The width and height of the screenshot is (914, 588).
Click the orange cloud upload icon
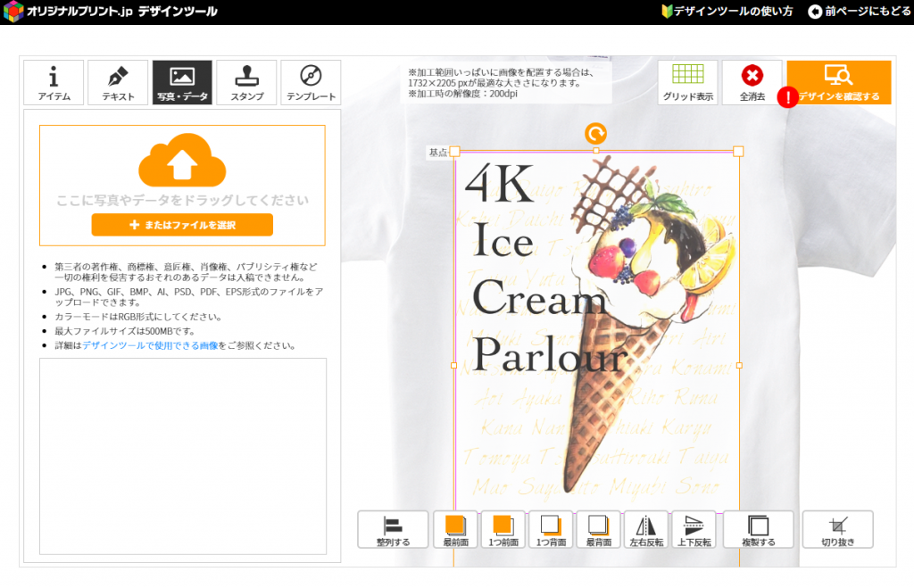coord(182,160)
